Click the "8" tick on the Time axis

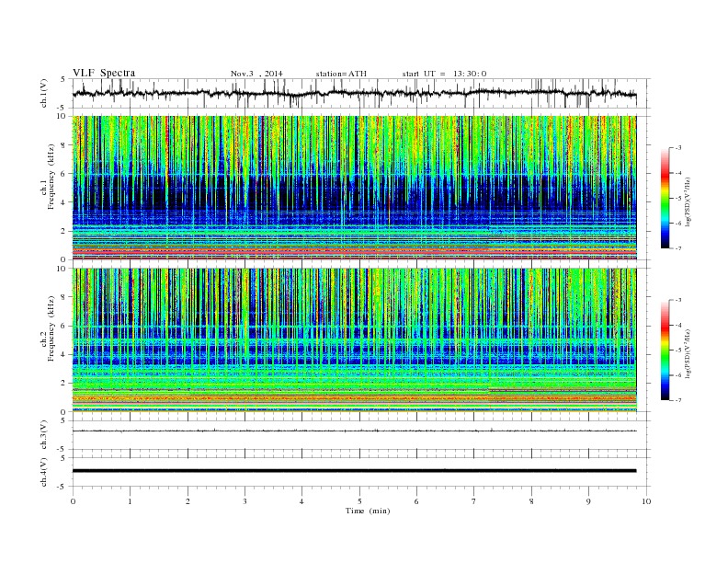531,501
